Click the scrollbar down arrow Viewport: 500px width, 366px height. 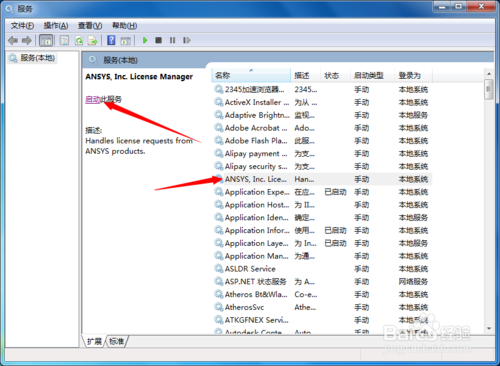point(489,328)
